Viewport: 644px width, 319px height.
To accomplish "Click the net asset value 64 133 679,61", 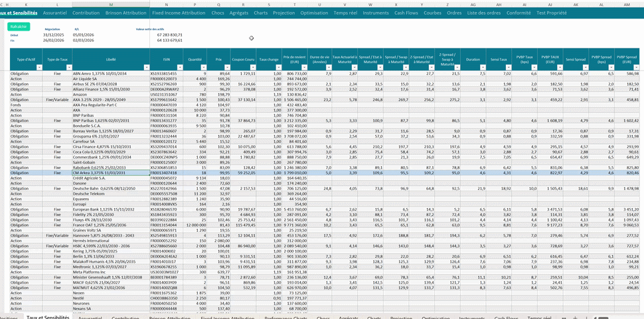I will 169,41.
